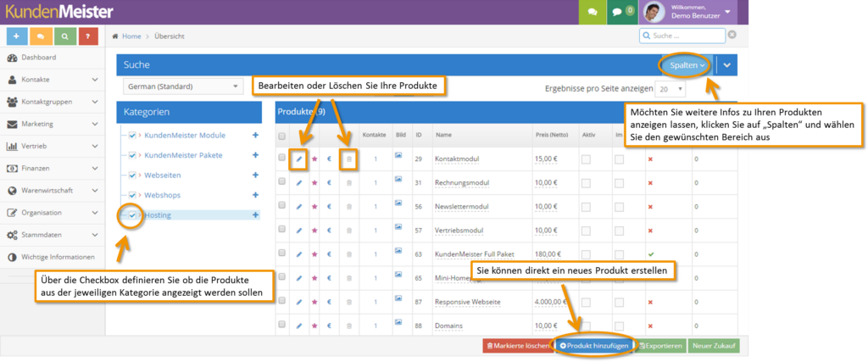
Task: Click the pink star icon for Domains
Action: (x=314, y=326)
